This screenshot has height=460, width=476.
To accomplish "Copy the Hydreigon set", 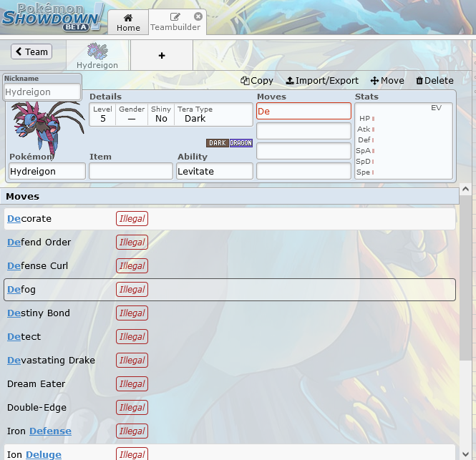I will 257,81.
